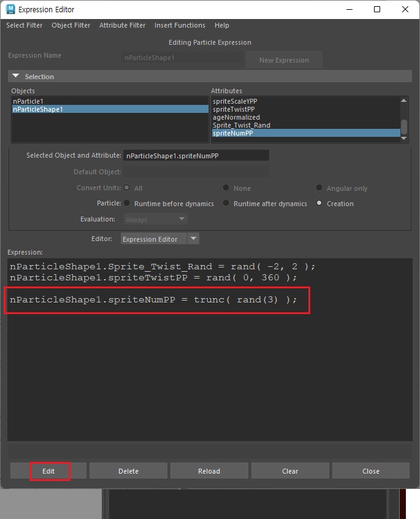Viewport: 420px width, 519px height.
Task: Click the Edit button
Action: point(48,471)
